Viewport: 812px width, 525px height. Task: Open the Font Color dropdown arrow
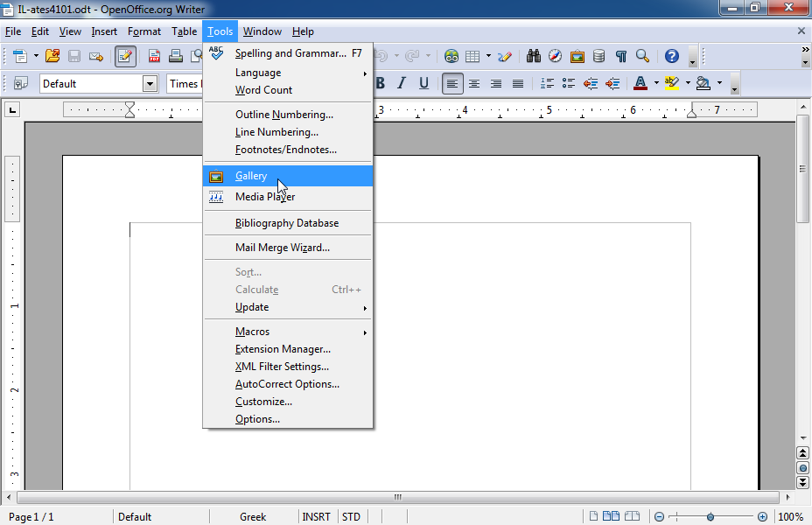pyautogui.click(x=656, y=83)
